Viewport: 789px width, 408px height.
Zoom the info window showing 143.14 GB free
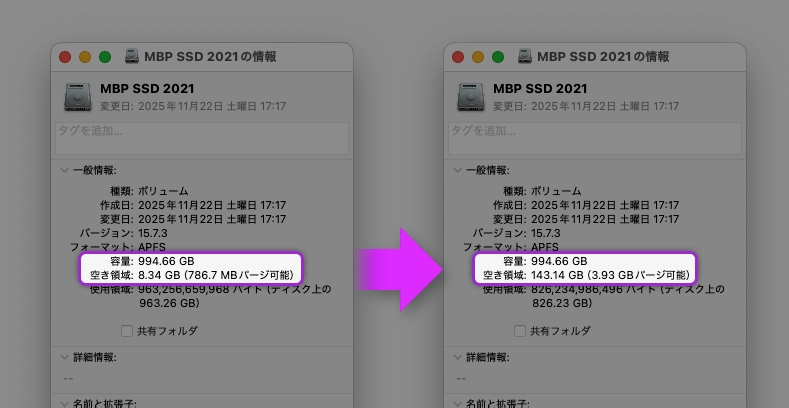point(498,57)
